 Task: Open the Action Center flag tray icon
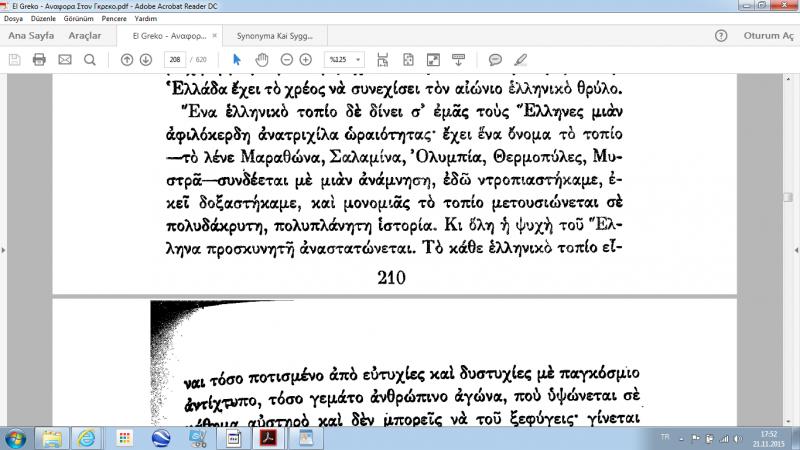pos(695,438)
